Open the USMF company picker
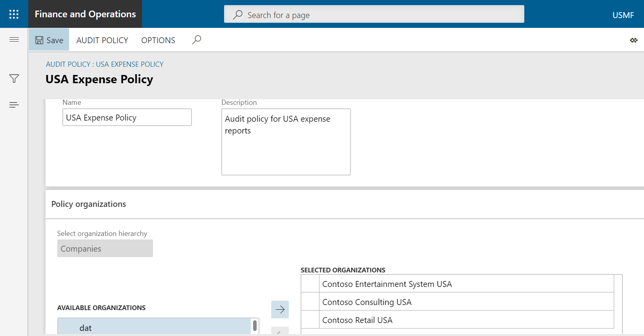Viewport: 644px width, 336px height. click(x=623, y=15)
